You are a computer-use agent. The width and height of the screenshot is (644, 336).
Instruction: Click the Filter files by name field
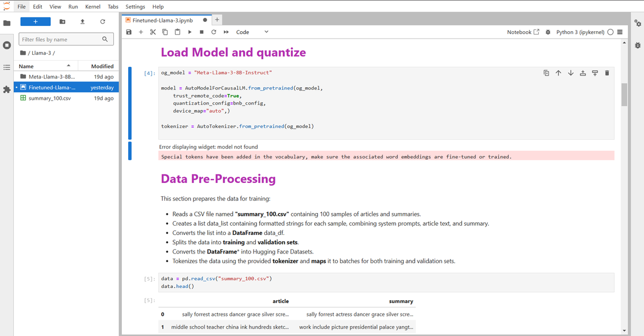click(x=66, y=39)
